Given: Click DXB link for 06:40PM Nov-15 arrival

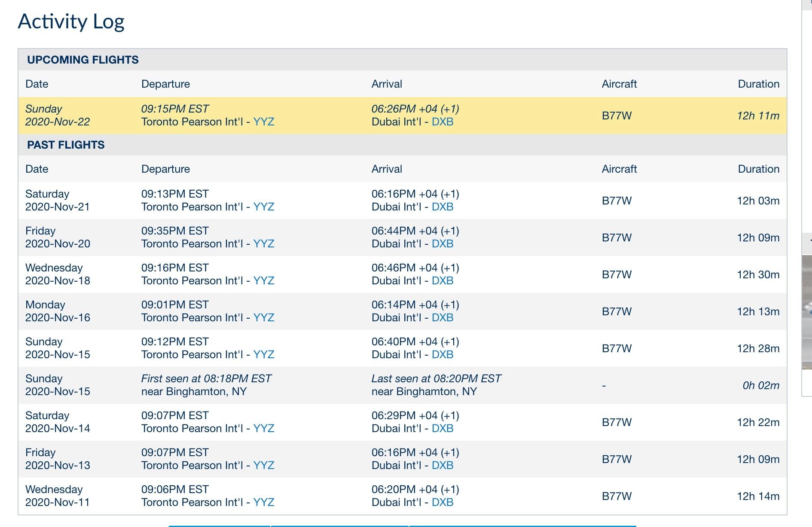Looking at the screenshot, I should [x=442, y=355].
